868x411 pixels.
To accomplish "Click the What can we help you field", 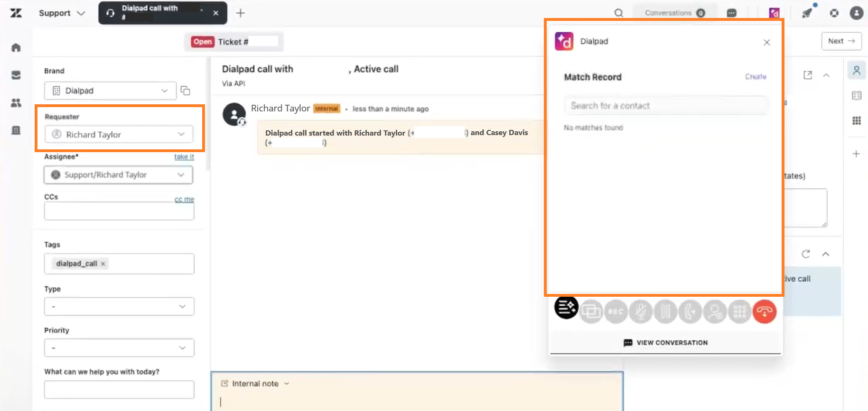I will point(119,389).
